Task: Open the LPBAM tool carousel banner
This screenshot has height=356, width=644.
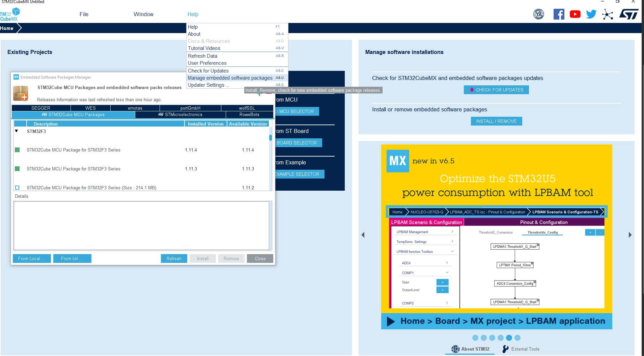Action: click(497, 237)
